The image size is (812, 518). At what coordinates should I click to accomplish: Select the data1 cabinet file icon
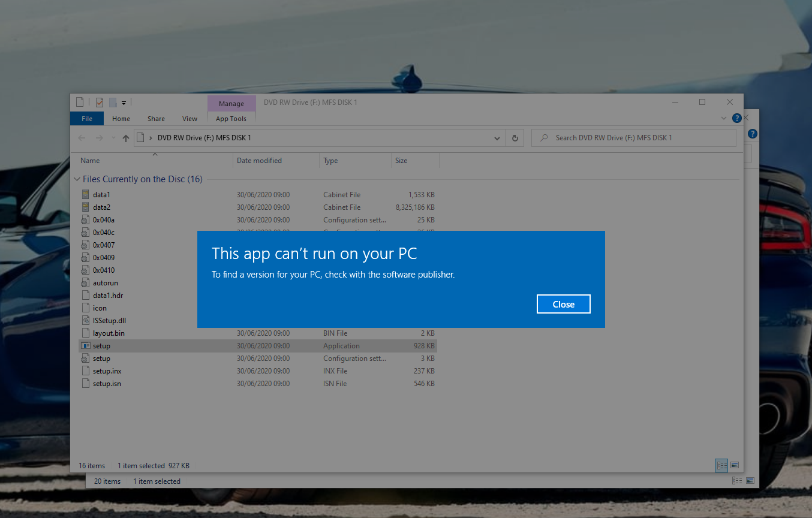(85, 195)
